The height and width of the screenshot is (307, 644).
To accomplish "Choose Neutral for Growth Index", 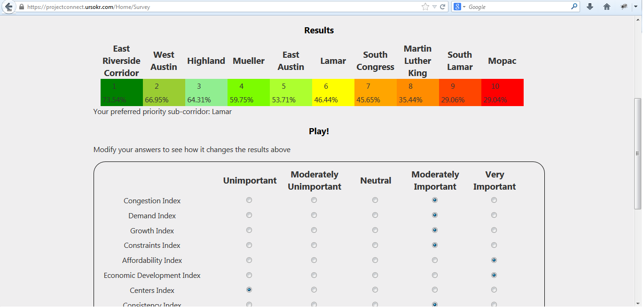I will (x=375, y=230).
